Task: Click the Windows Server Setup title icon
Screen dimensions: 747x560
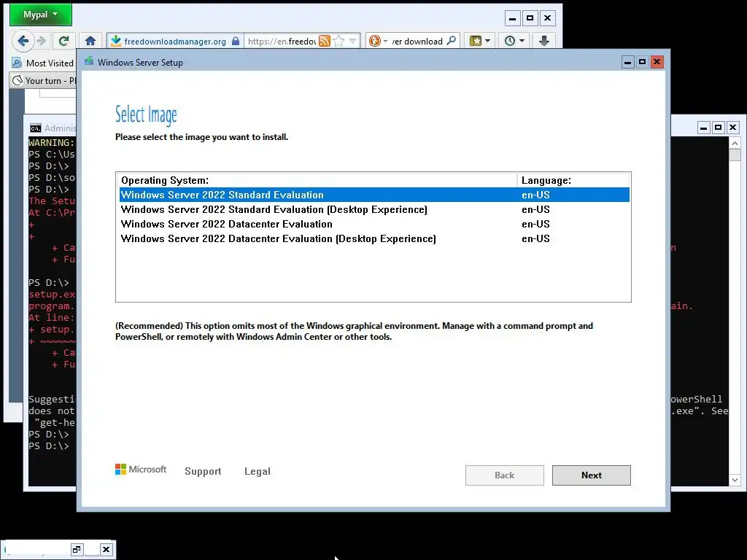Action: [89, 61]
